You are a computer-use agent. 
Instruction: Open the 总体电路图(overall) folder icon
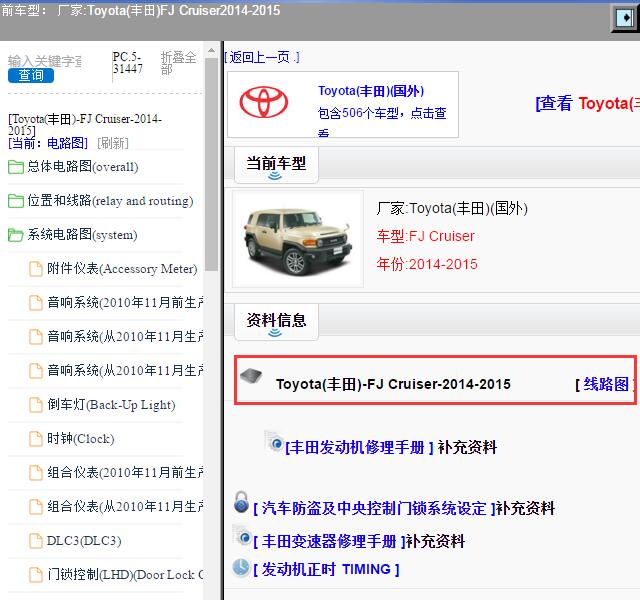16,167
